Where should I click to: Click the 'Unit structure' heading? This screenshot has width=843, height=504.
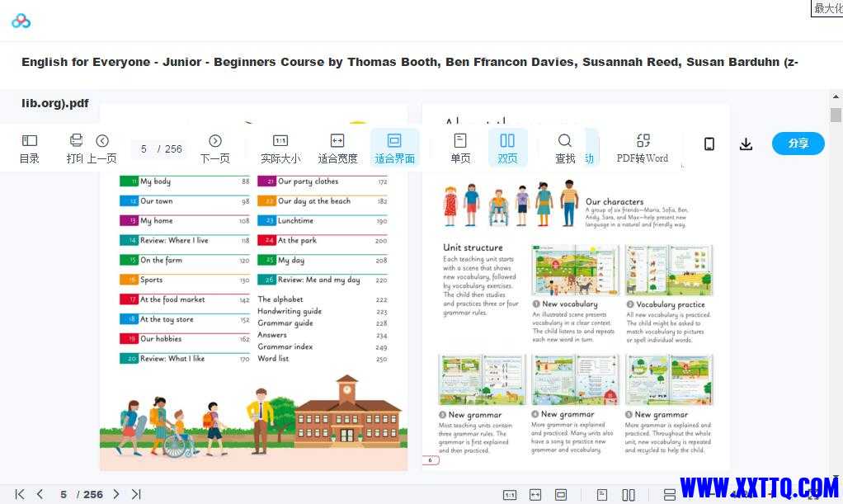point(473,247)
